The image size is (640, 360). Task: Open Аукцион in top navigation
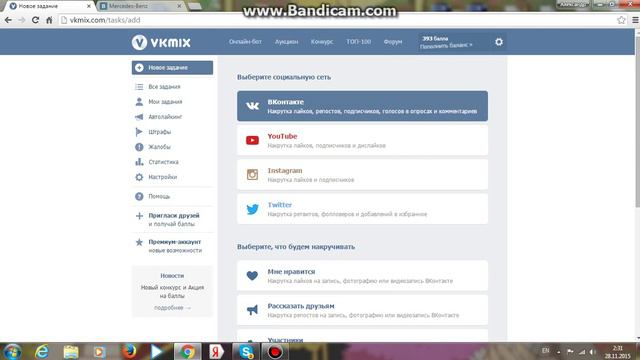click(287, 42)
